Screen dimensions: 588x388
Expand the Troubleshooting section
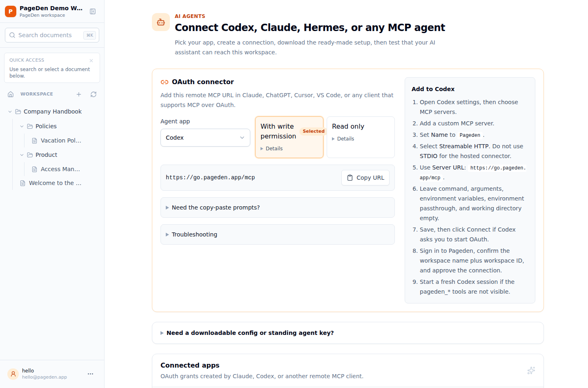[x=278, y=234]
